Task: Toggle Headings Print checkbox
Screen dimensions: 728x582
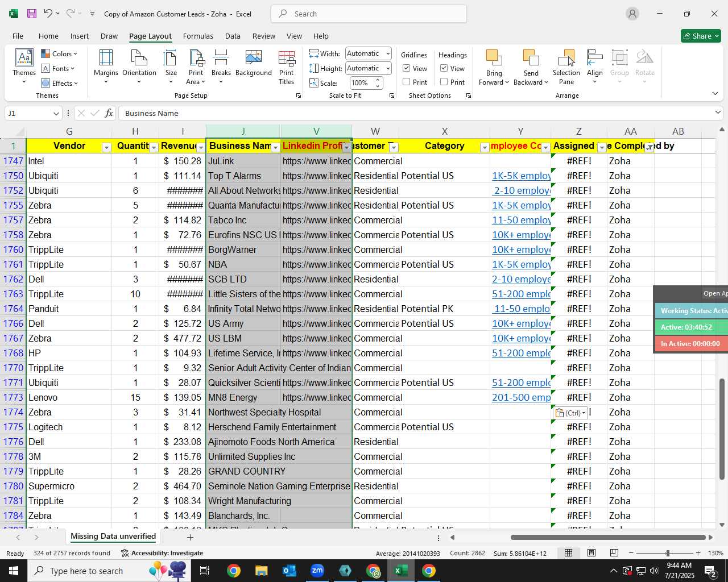Action: 444,82
